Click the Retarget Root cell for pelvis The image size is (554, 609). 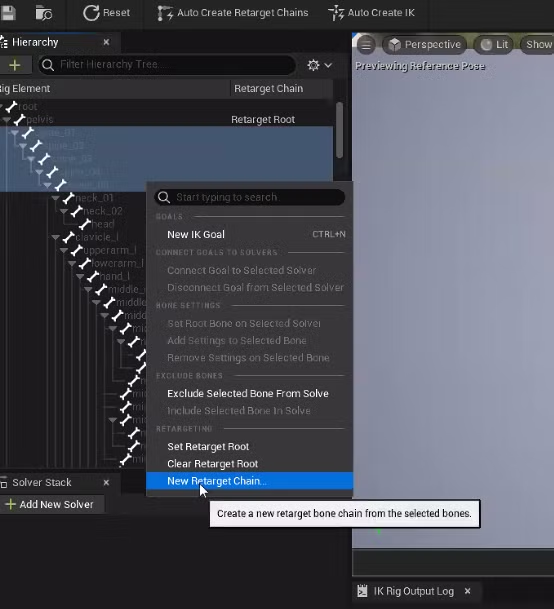(x=263, y=120)
